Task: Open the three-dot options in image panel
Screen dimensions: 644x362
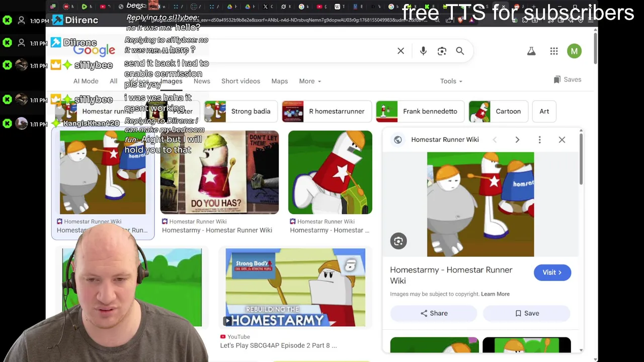Action: click(x=539, y=140)
